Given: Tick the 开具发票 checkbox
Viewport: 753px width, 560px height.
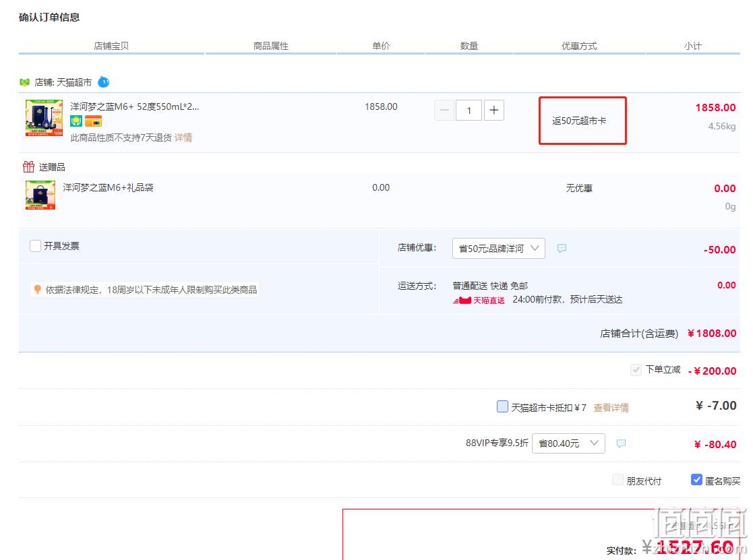Looking at the screenshot, I should pyautogui.click(x=35, y=246).
